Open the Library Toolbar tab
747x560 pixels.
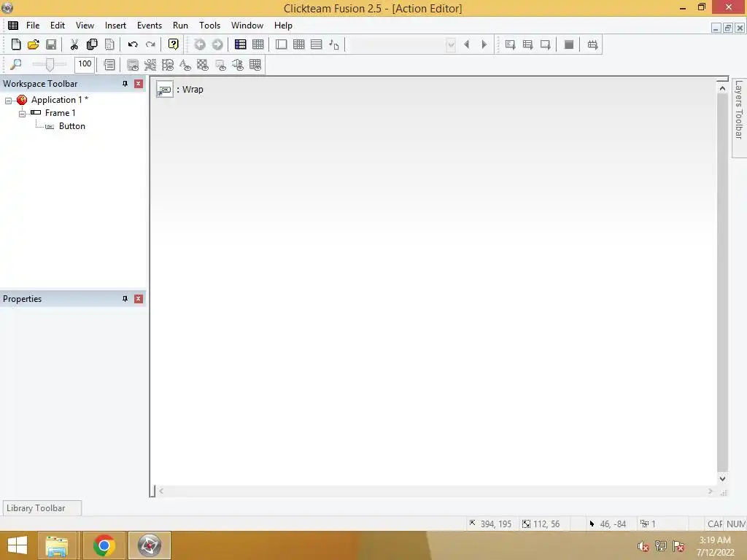[x=42, y=508]
